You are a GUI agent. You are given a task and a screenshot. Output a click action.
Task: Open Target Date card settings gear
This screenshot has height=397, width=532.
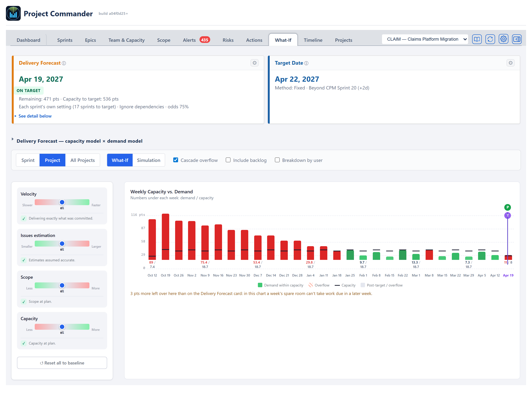tap(511, 63)
